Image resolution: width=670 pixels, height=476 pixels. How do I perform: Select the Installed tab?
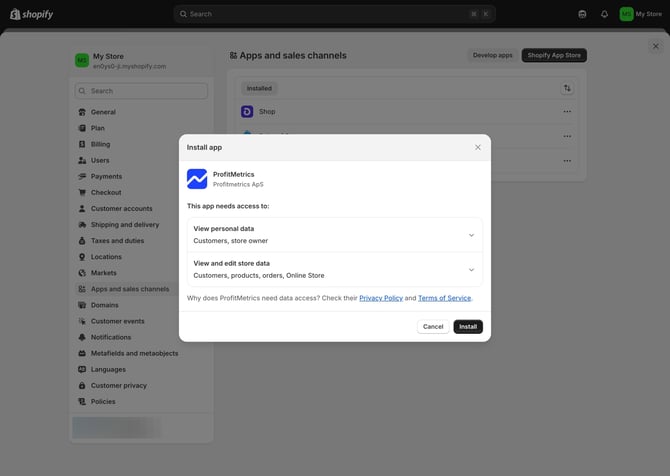click(259, 88)
